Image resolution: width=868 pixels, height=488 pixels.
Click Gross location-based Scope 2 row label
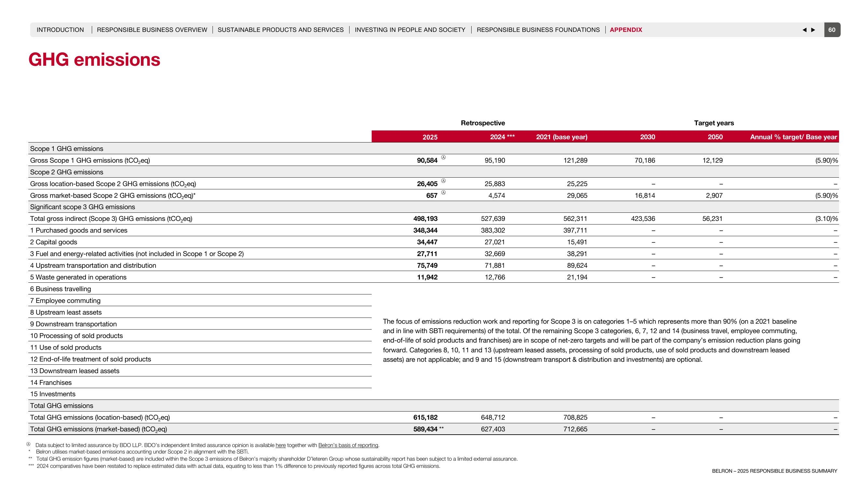coord(113,184)
